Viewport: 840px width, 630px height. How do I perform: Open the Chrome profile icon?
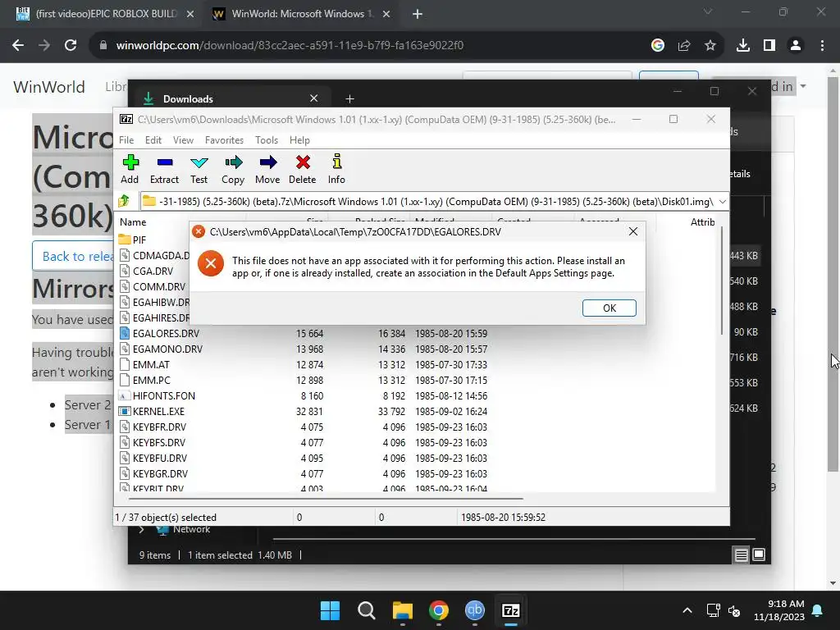click(796, 46)
